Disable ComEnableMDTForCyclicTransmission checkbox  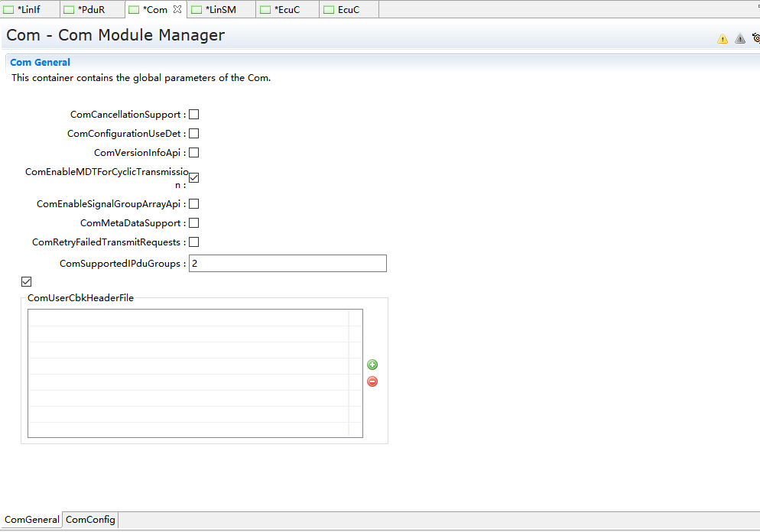(194, 178)
